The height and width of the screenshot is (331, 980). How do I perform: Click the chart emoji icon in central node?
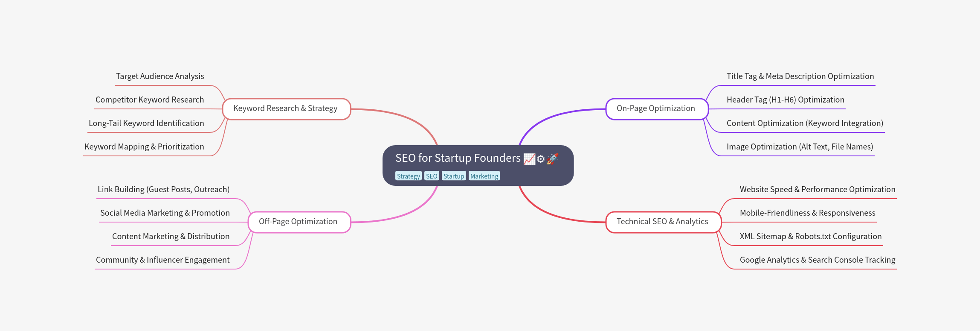[x=529, y=159]
